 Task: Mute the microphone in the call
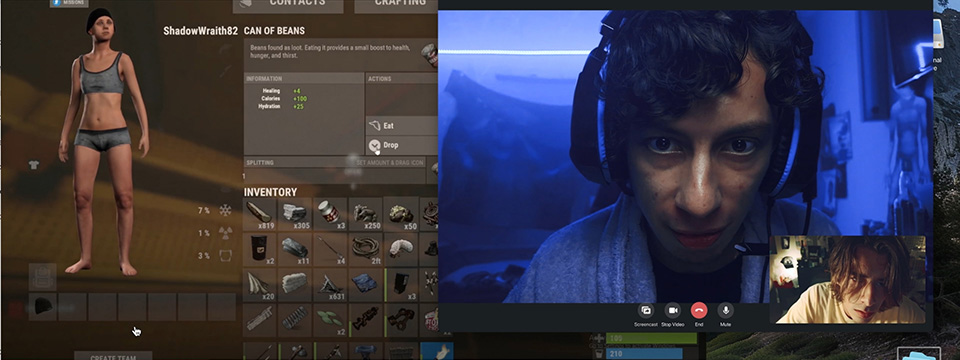(x=726, y=310)
